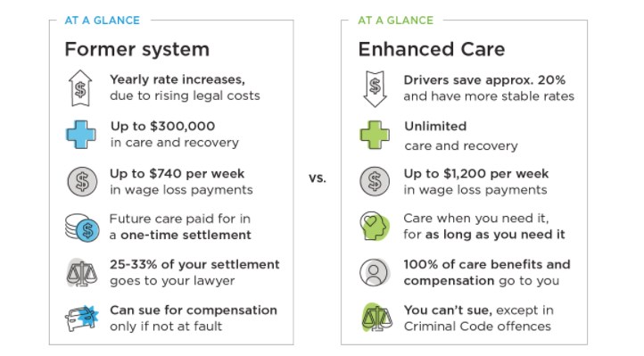644x356 pixels.
Task: Click the blue medical cross icon
Action: 81,134
